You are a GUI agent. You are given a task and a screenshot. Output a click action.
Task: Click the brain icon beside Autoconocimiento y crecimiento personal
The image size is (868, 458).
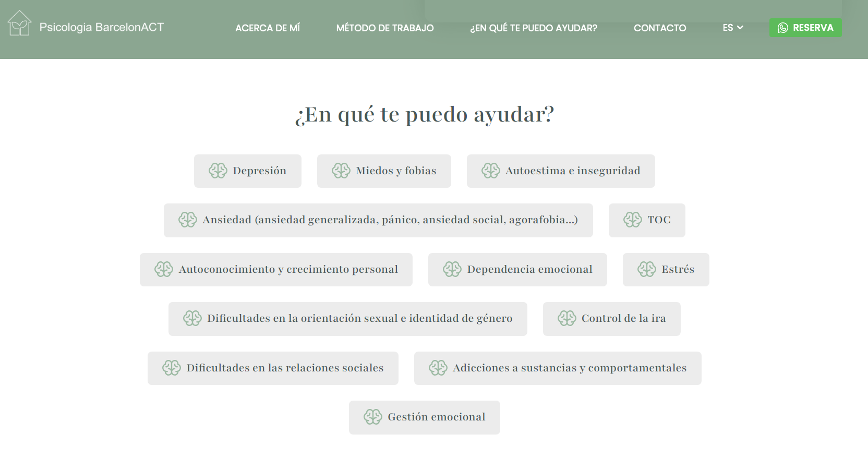[164, 269]
